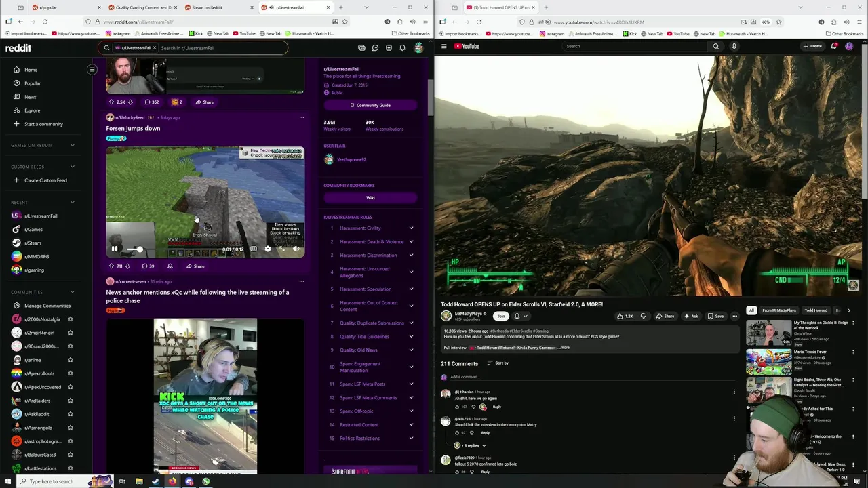Open Reddit chat icon in header

pyautogui.click(x=375, y=48)
